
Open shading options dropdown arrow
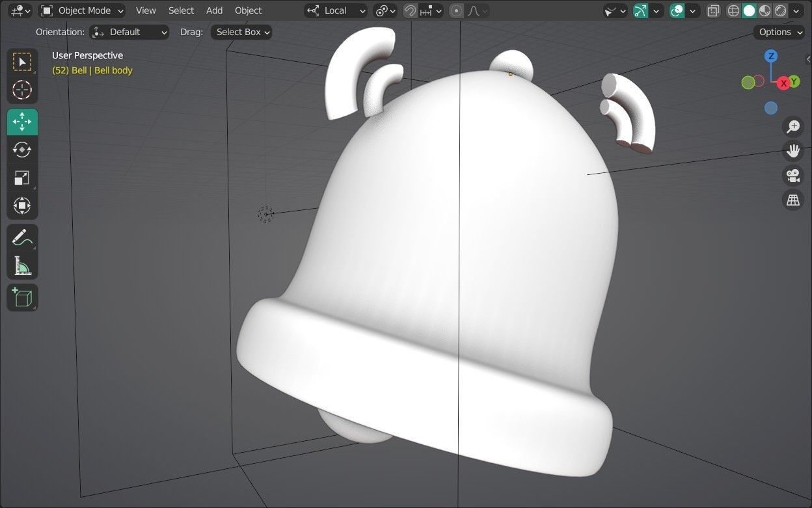coord(796,10)
